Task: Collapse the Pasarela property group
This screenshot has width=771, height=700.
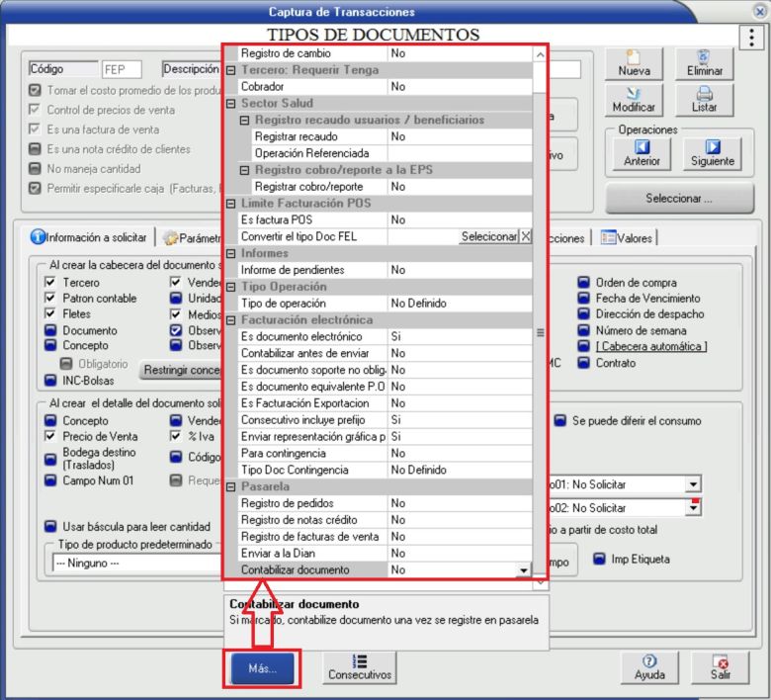Action: coord(231,487)
